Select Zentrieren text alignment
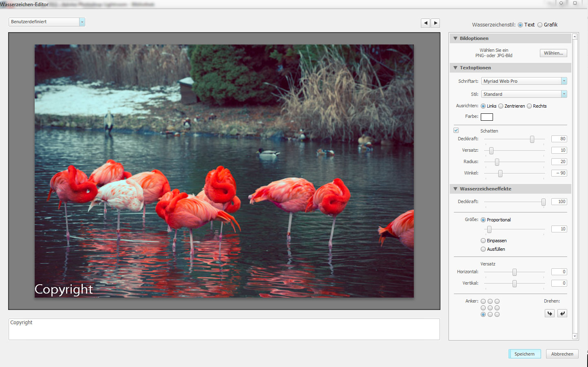This screenshot has width=588, height=367. (501, 106)
